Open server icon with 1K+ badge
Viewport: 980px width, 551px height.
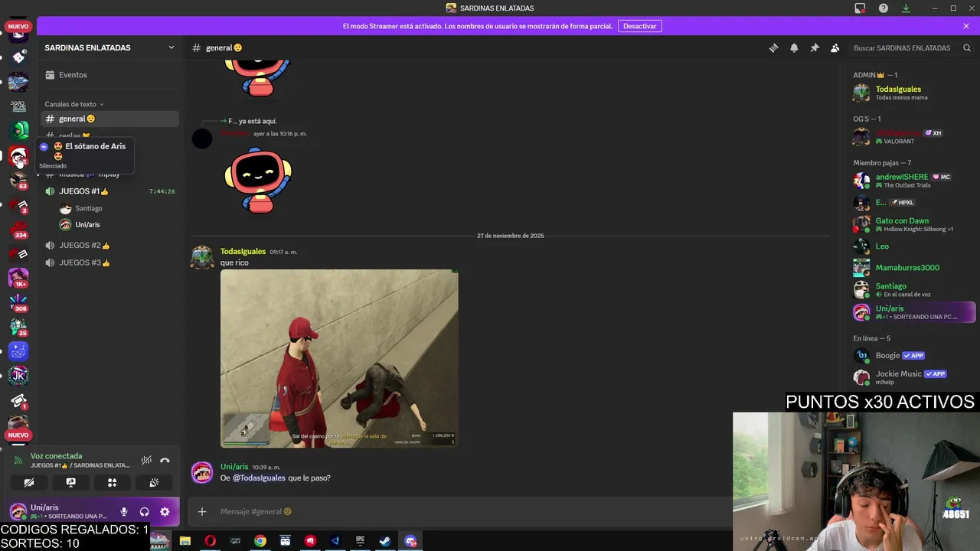tap(18, 278)
